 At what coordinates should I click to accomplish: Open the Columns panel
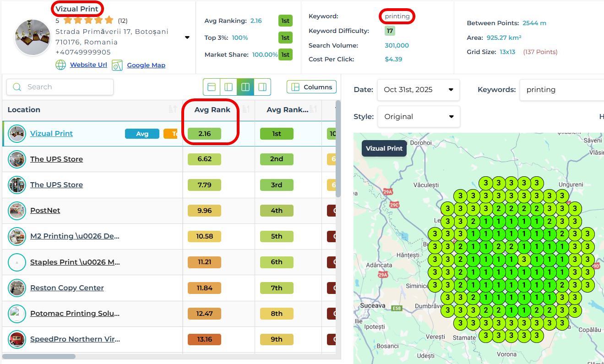coord(311,87)
